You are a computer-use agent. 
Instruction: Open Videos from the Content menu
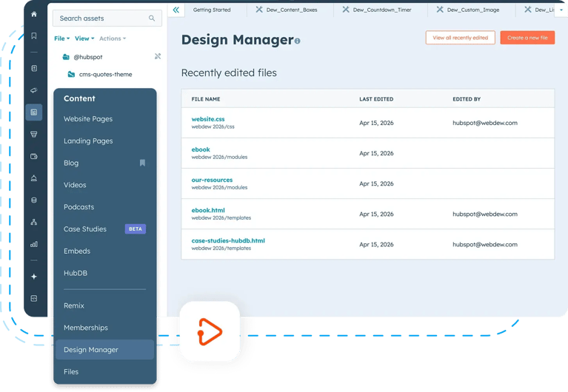coord(75,185)
